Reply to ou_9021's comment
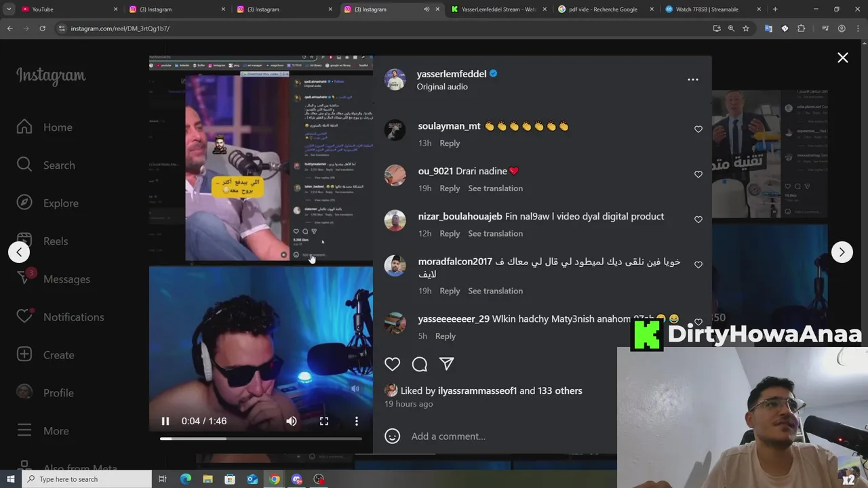This screenshot has height=488, width=868. 450,188
